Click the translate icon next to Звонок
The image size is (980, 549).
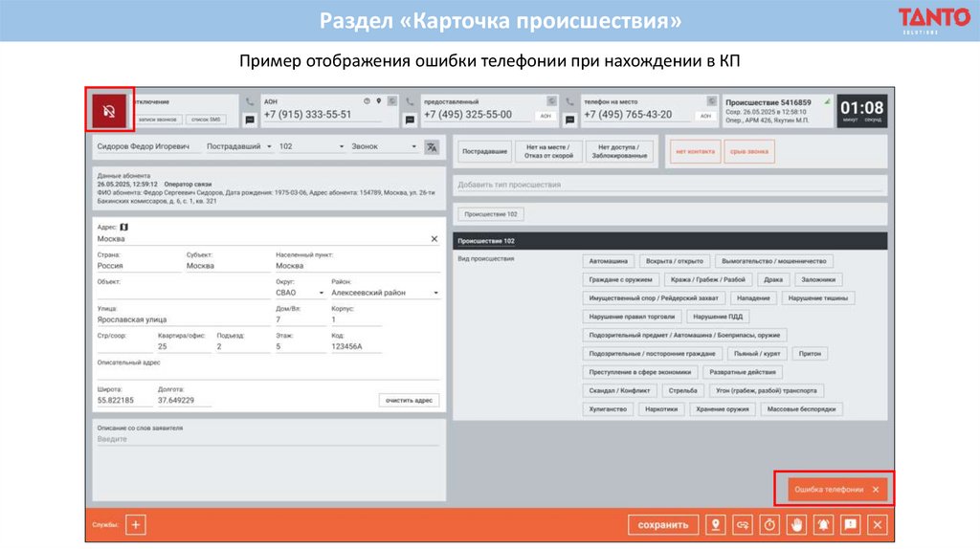point(432,147)
